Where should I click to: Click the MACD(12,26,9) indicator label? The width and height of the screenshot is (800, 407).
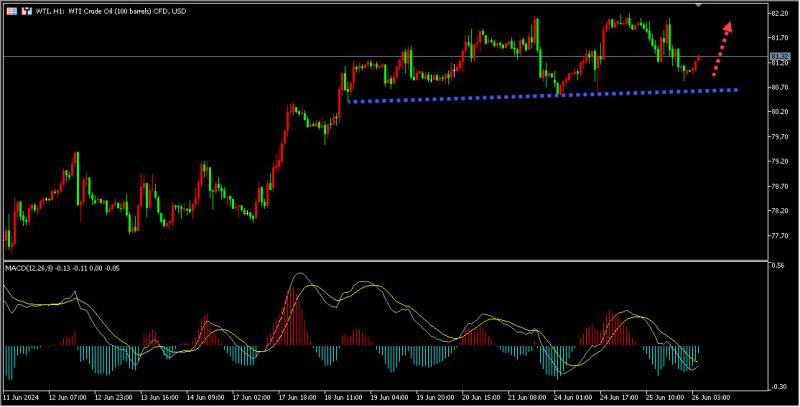(x=62, y=268)
